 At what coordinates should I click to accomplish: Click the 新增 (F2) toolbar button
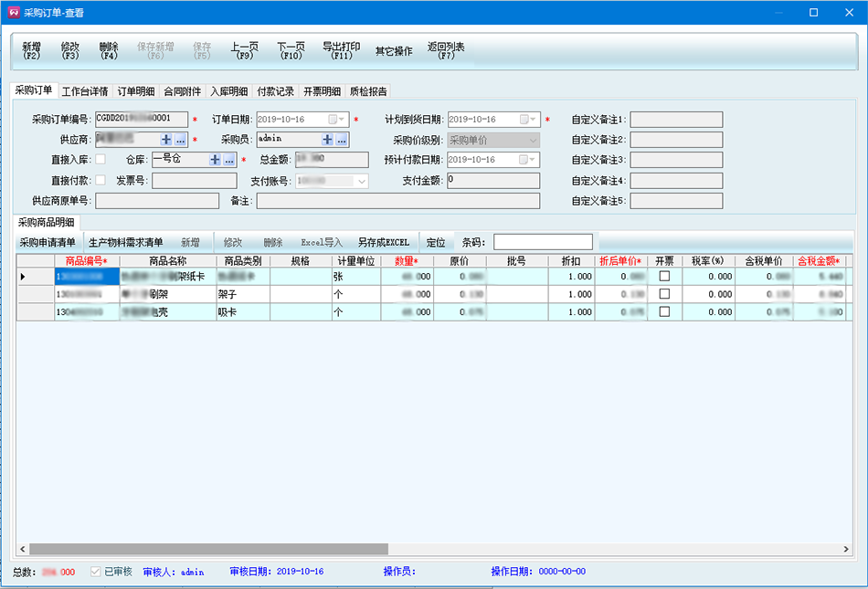pos(32,51)
